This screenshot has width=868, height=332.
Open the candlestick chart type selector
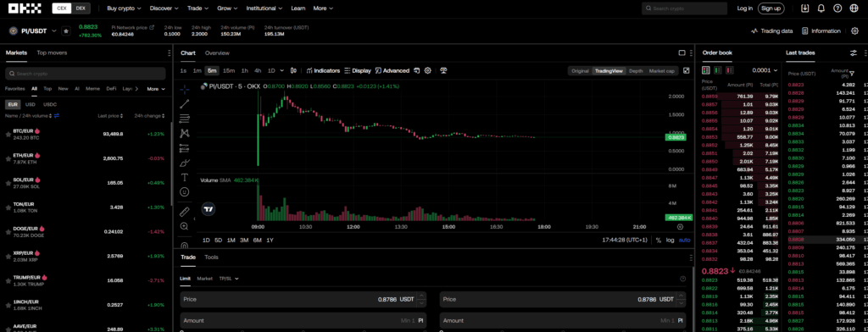293,71
